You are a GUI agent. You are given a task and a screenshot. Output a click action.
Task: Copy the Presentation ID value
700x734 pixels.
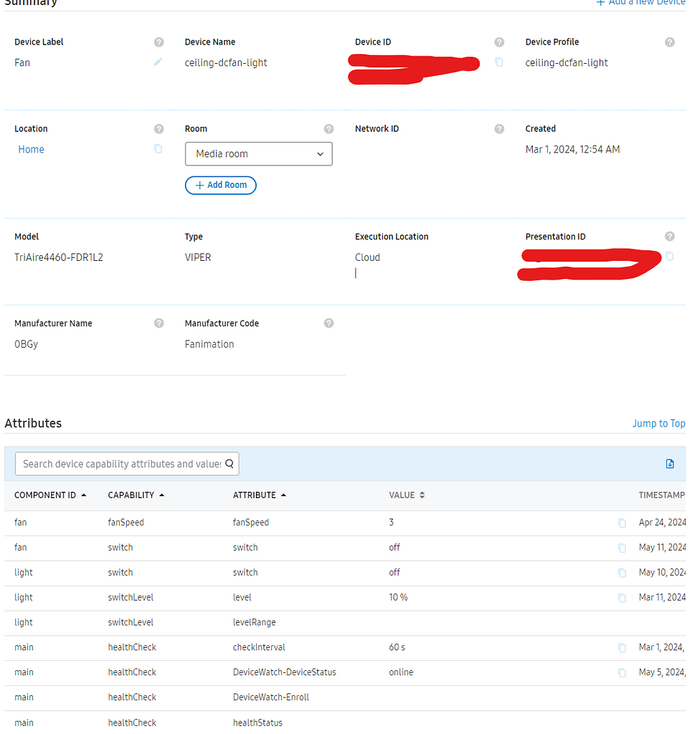tap(670, 256)
